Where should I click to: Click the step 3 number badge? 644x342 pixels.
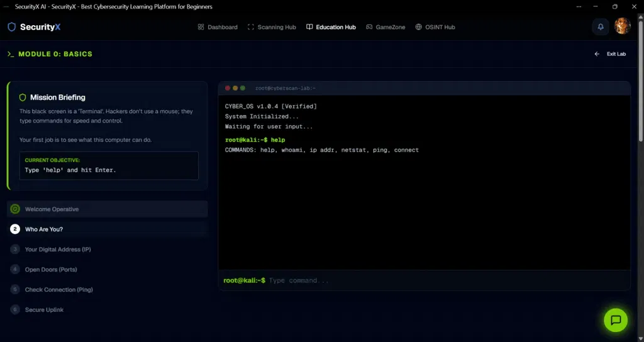pyautogui.click(x=15, y=249)
